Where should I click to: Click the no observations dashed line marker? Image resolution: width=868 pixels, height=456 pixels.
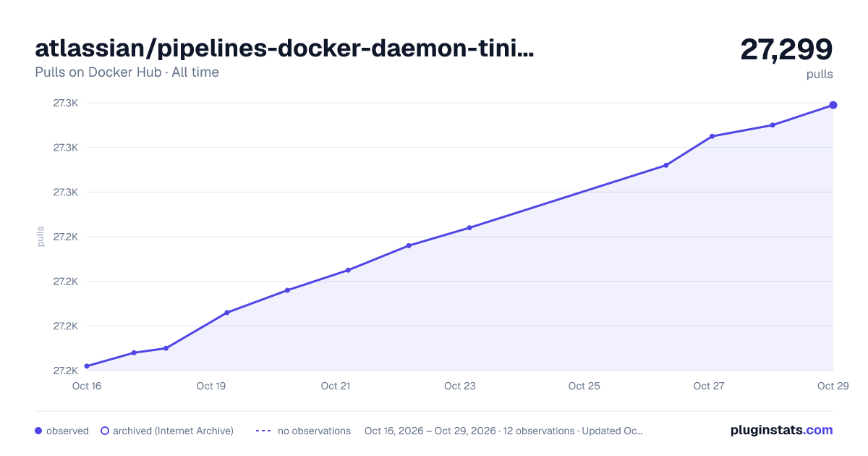[x=263, y=431]
